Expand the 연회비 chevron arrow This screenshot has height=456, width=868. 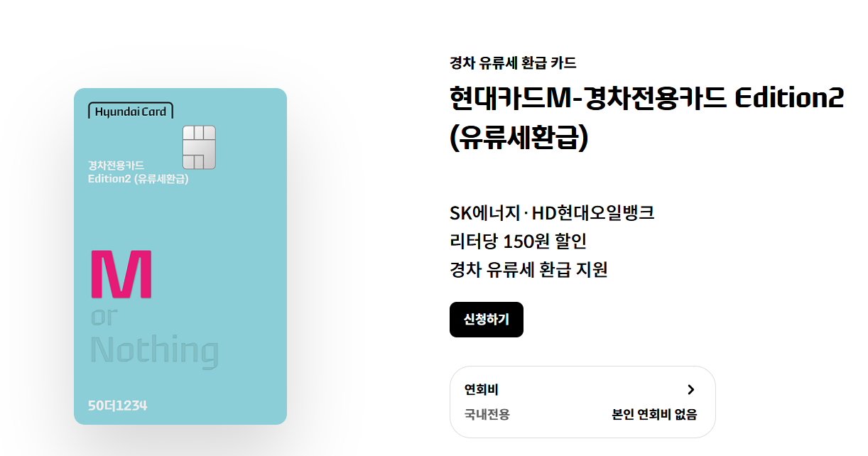691,389
